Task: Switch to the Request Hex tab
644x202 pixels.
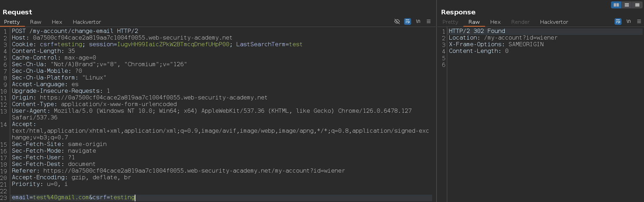Action: point(57,22)
